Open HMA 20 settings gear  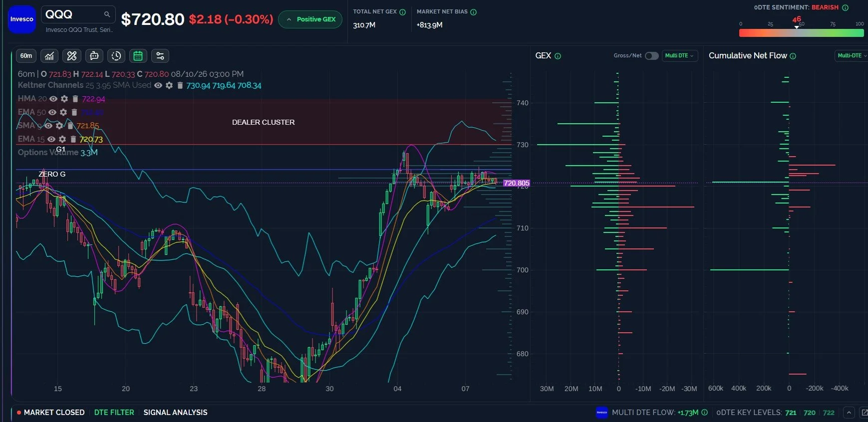pyautogui.click(x=64, y=99)
